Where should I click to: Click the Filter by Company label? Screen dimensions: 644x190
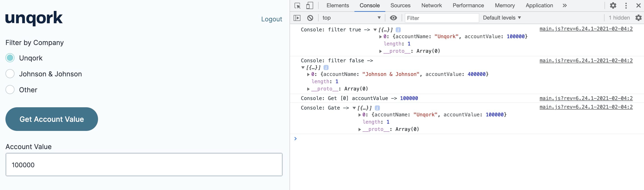34,43
